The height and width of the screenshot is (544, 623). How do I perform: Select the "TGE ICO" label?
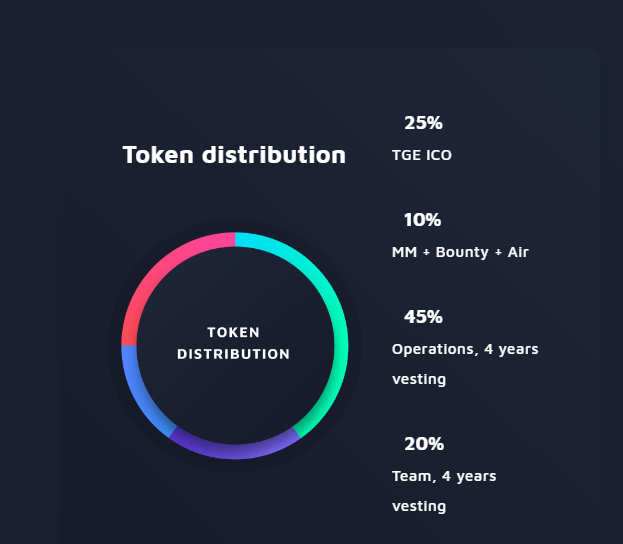pyautogui.click(x=422, y=155)
